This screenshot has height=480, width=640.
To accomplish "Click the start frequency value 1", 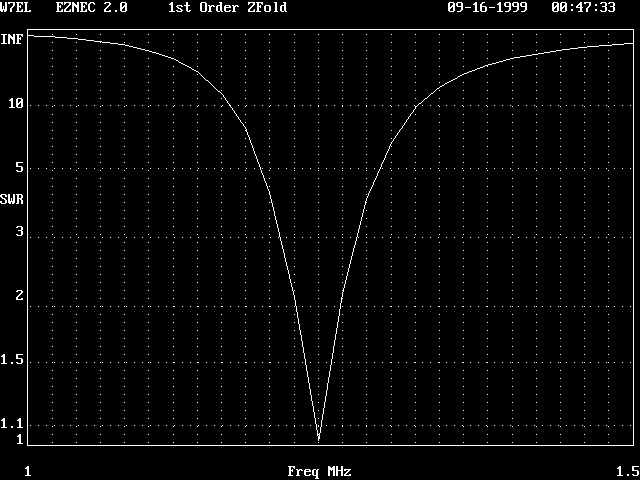I will pyautogui.click(x=27, y=472).
